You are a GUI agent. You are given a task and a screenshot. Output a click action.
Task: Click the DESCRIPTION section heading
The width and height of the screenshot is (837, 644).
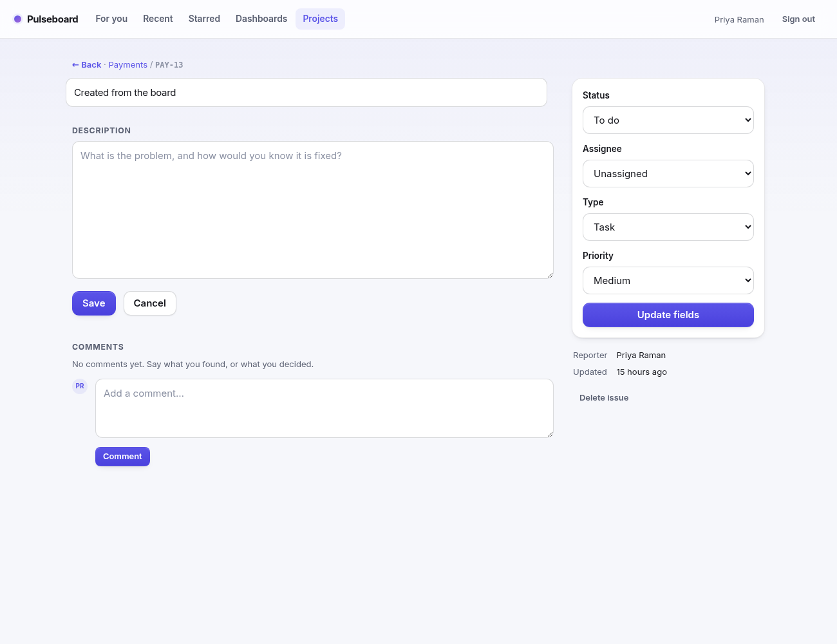[x=102, y=131]
